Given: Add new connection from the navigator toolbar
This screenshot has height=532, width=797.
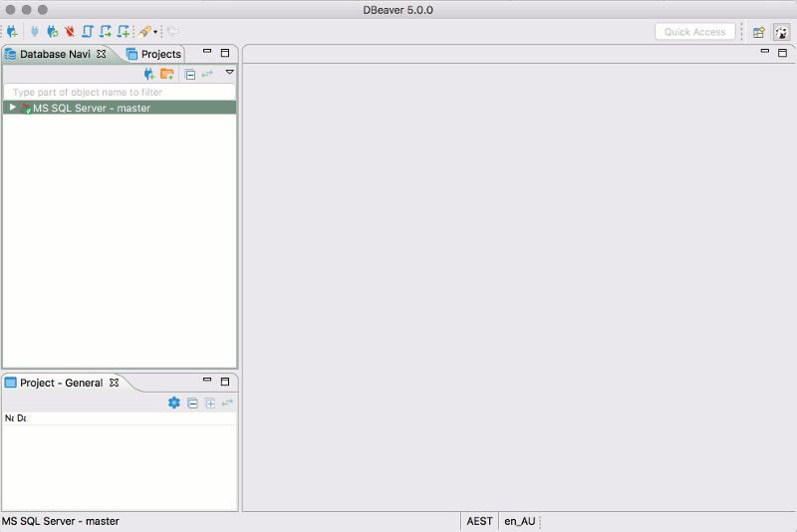Looking at the screenshot, I should click(148, 74).
